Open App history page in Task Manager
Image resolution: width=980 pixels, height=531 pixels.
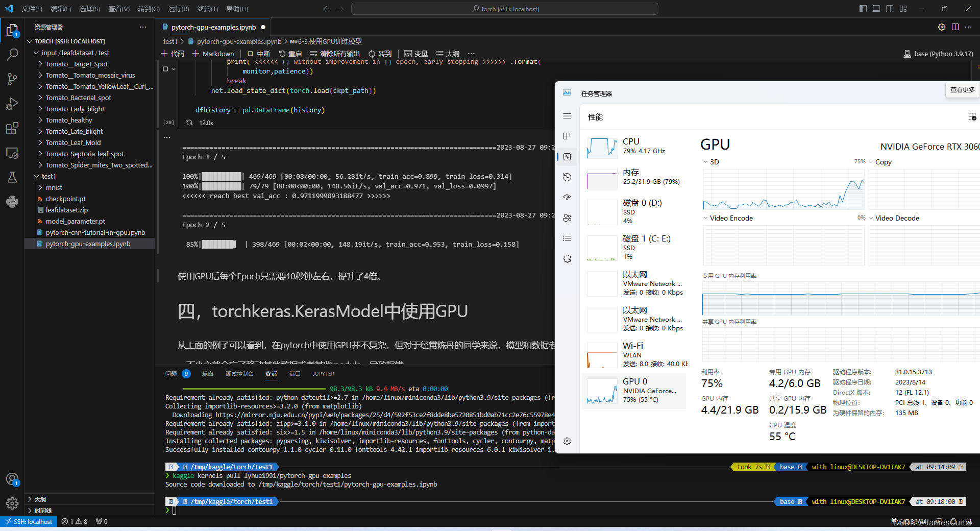(x=567, y=177)
